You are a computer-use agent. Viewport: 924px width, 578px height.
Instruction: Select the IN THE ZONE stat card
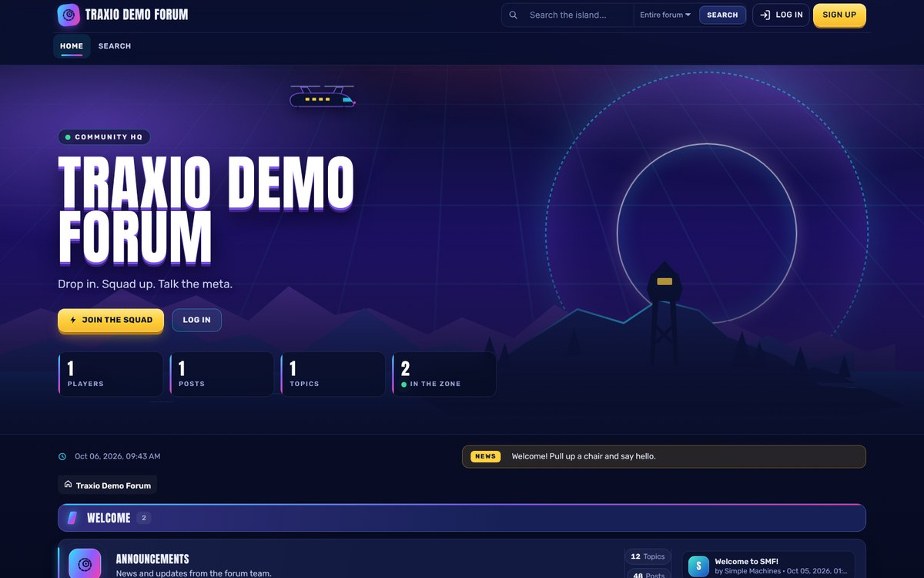444,375
